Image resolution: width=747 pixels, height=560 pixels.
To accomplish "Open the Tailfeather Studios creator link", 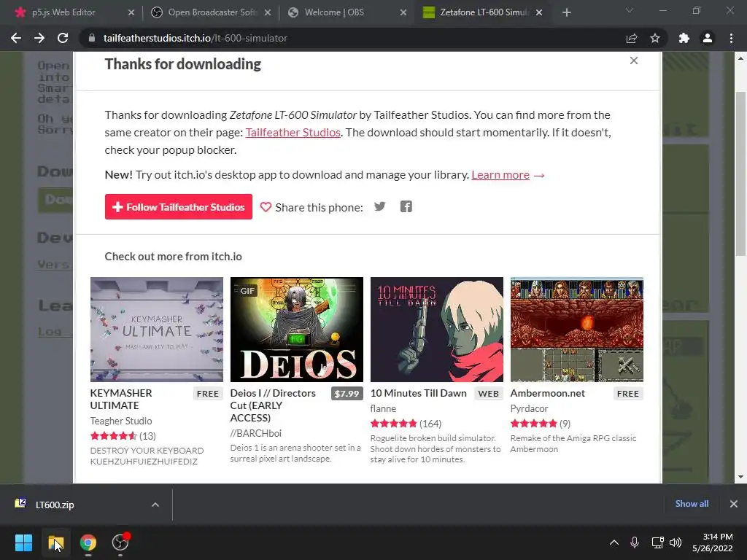I will click(293, 133).
